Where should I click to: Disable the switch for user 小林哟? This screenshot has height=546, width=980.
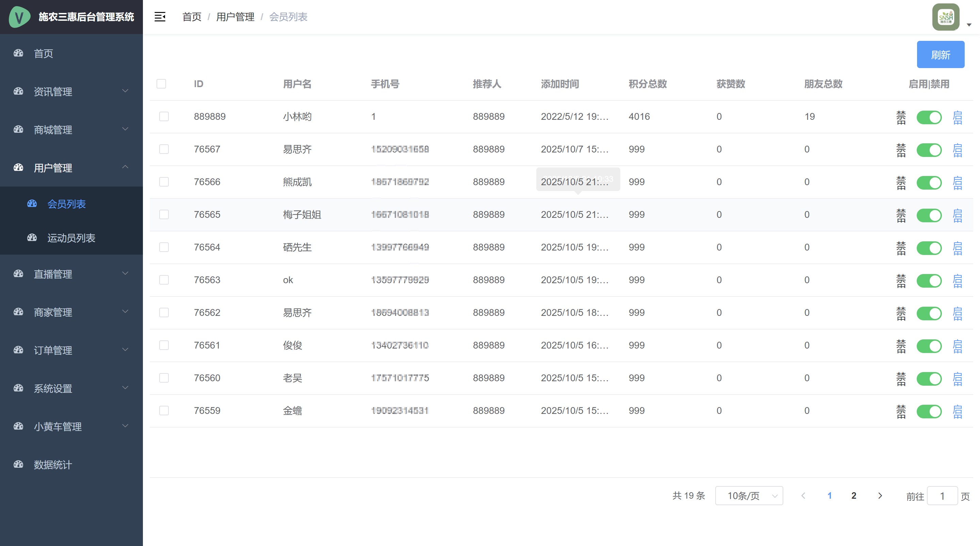[929, 117]
